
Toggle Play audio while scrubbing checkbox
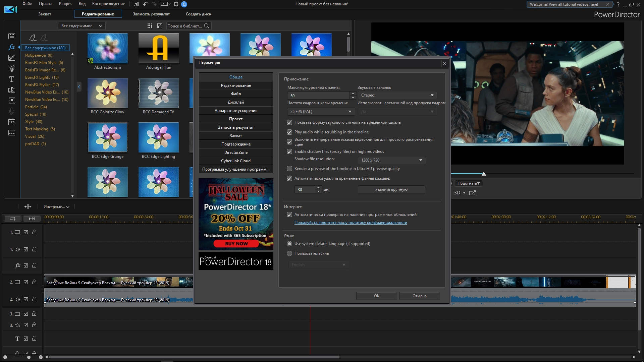click(x=289, y=132)
